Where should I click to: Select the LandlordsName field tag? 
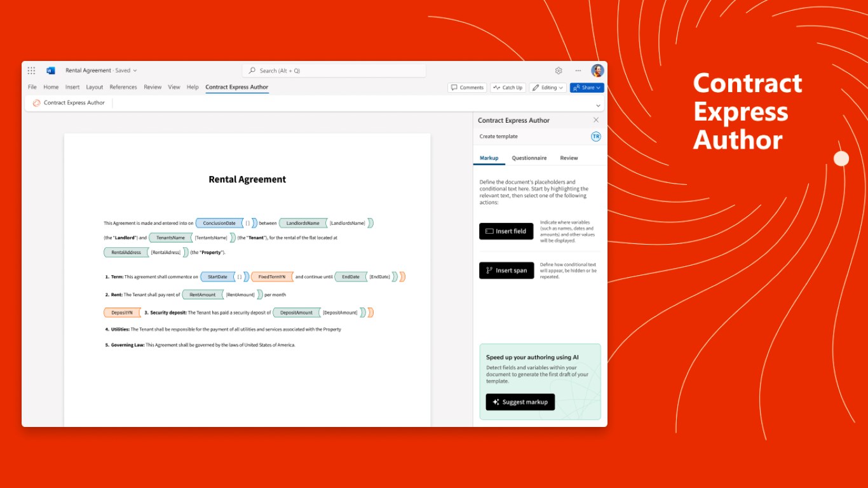click(x=303, y=223)
